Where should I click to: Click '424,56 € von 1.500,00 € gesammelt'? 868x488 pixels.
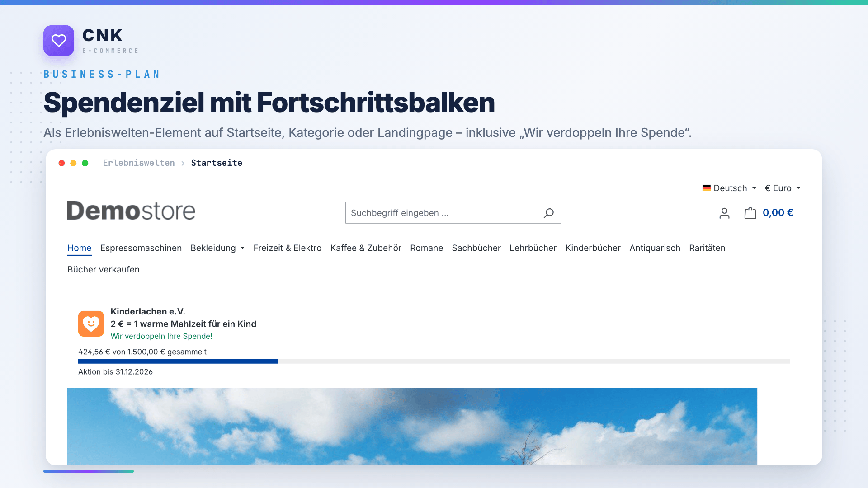pos(142,352)
